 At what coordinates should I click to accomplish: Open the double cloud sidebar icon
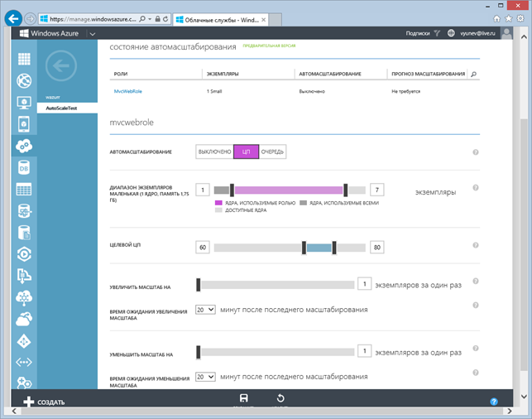point(24,319)
